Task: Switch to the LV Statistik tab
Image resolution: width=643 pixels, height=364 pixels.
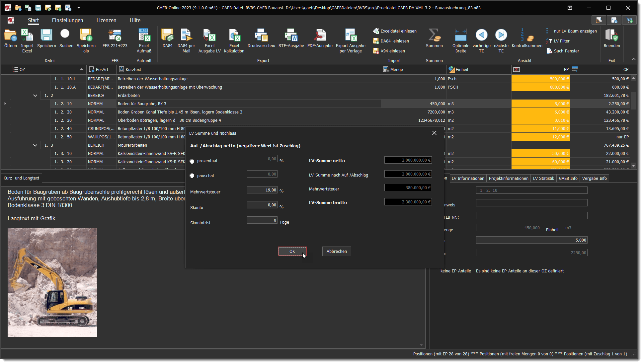Action: 543,178
